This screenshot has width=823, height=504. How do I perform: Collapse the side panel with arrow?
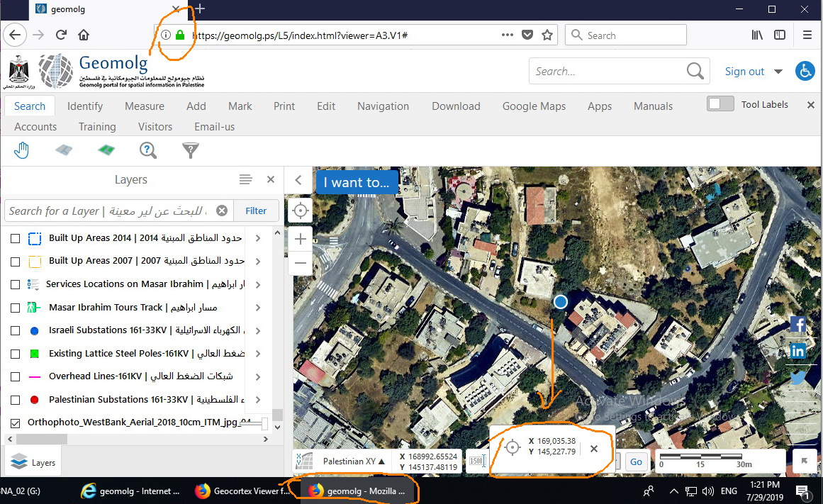(298, 180)
